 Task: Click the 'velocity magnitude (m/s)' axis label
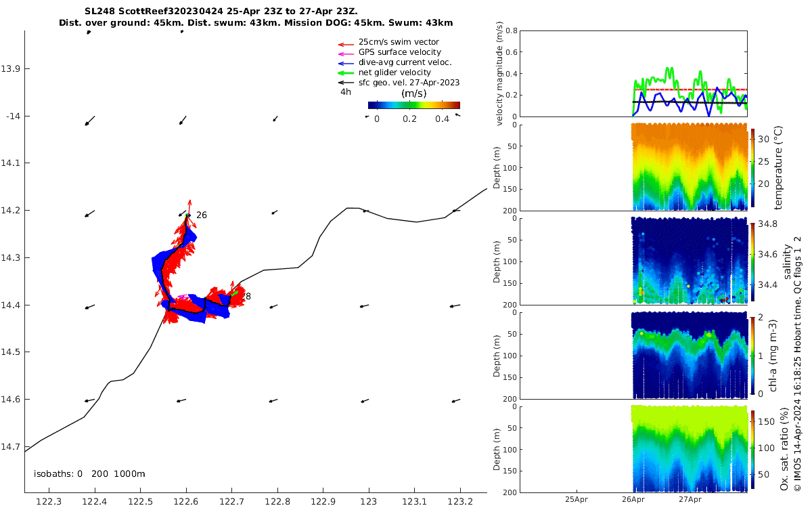pos(501,73)
